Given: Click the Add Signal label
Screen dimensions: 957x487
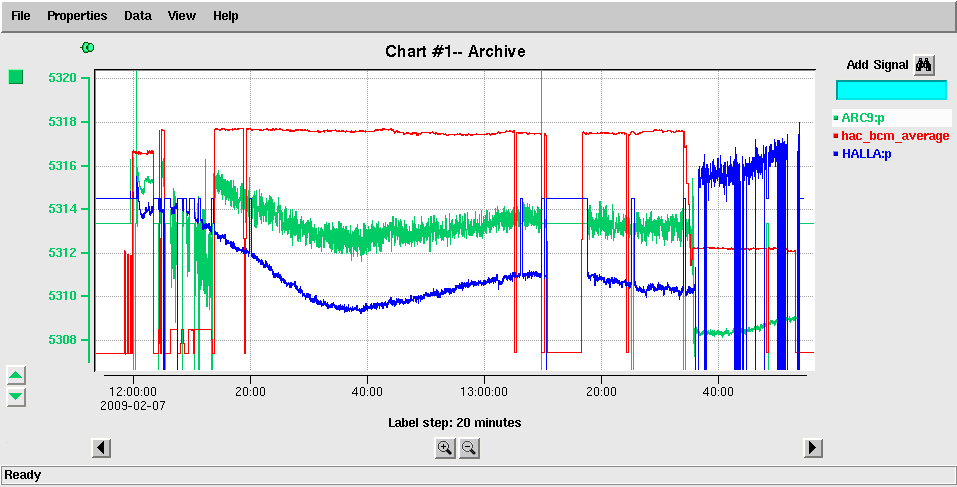Looking at the screenshot, I should click(x=878, y=65).
